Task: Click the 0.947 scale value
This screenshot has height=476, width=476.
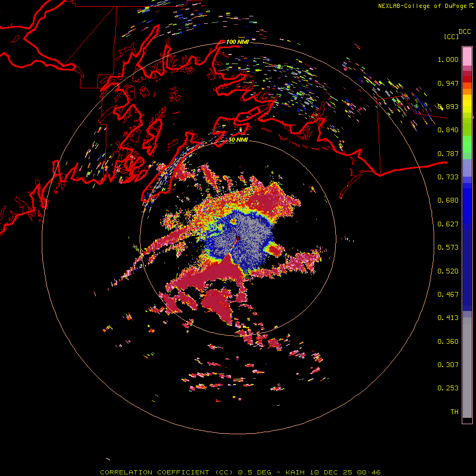Action: pyautogui.click(x=448, y=83)
